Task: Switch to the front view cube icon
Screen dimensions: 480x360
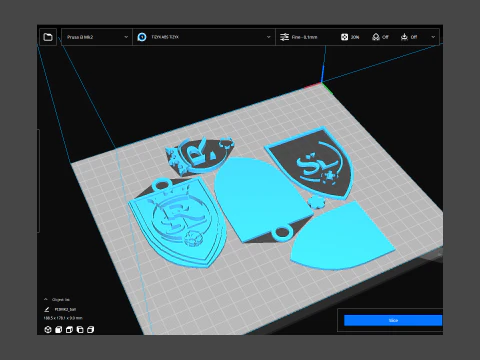Action: coord(59,330)
